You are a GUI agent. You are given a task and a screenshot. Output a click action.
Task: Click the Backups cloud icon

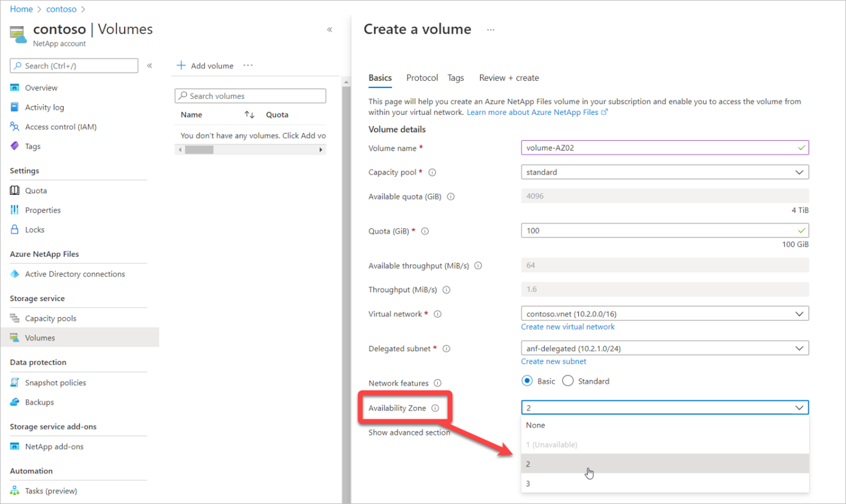click(x=15, y=402)
